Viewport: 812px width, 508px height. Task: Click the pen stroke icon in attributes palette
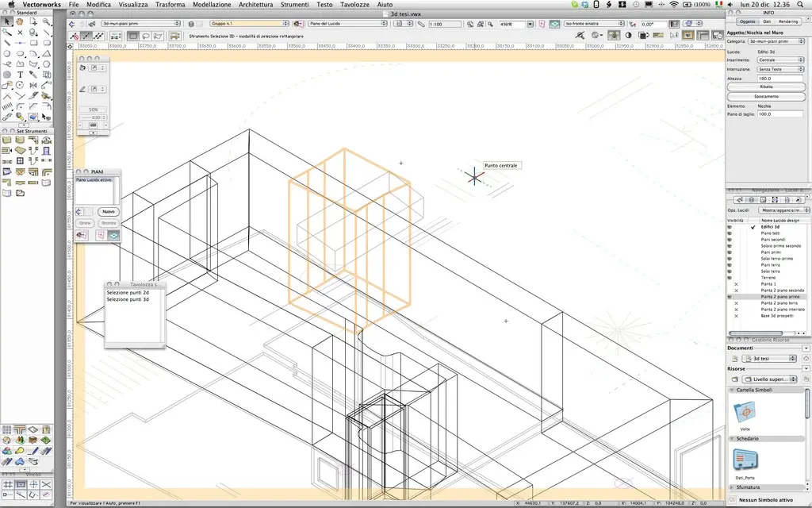(x=82, y=89)
